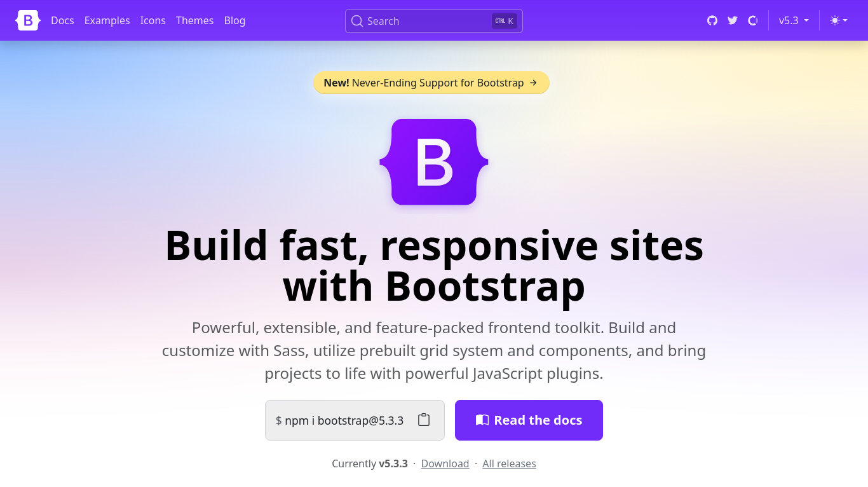Open the Examples nav item
Screen dimensions: 868x487
(107, 20)
